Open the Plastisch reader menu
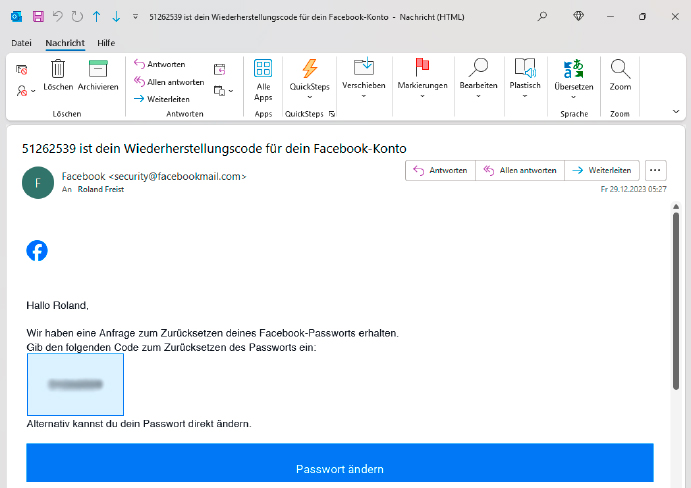The height and width of the screenshot is (488, 691). [x=525, y=78]
